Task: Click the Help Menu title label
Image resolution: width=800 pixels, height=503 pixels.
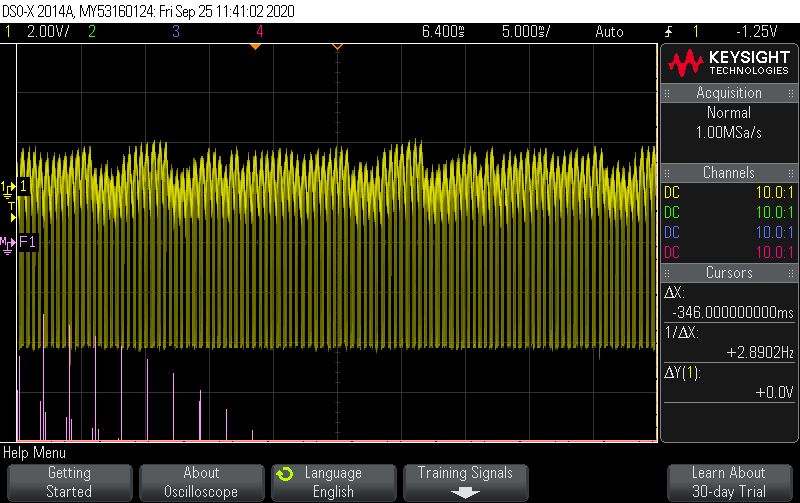Action: pyautogui.click(x=34, y=453)
